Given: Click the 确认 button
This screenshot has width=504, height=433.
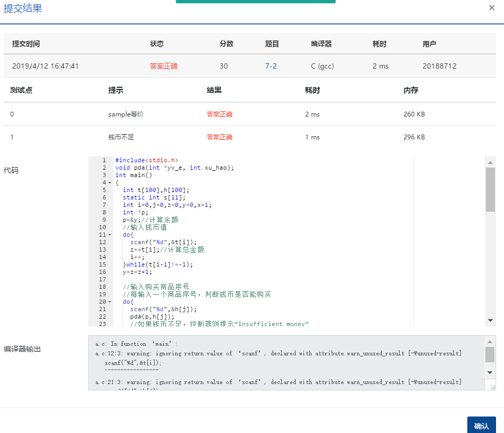Looking at the screenshot, I should pyautogui.click(x=481, y=426).
